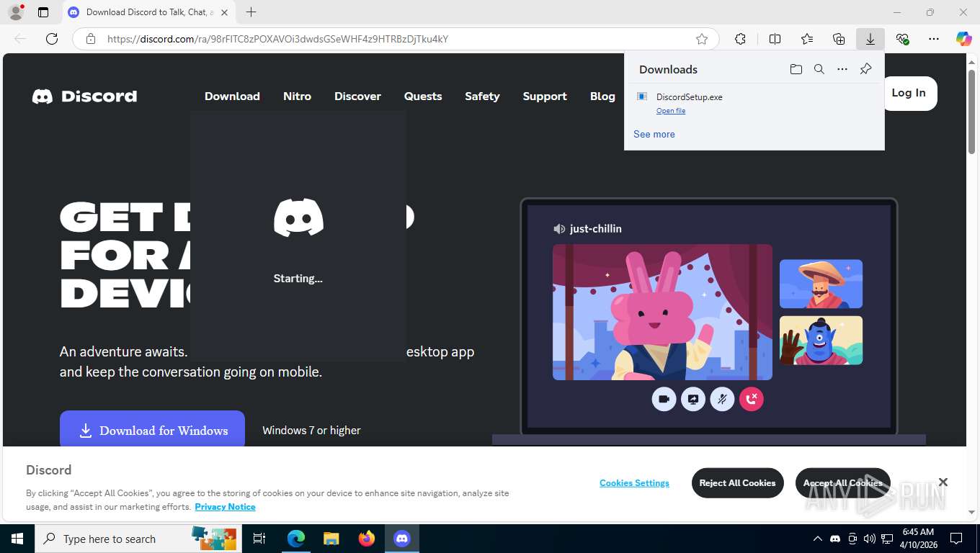This screenshot has height=553, width=980.
Task: Click Accept All Cookies button
Action: click(842, 483)
